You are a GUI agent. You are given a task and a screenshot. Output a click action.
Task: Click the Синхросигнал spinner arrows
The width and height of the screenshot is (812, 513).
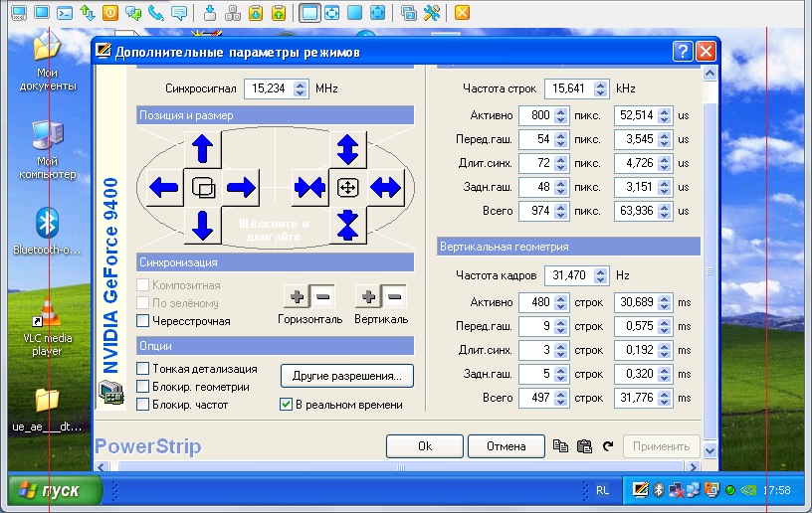click(x=301, y=88)
